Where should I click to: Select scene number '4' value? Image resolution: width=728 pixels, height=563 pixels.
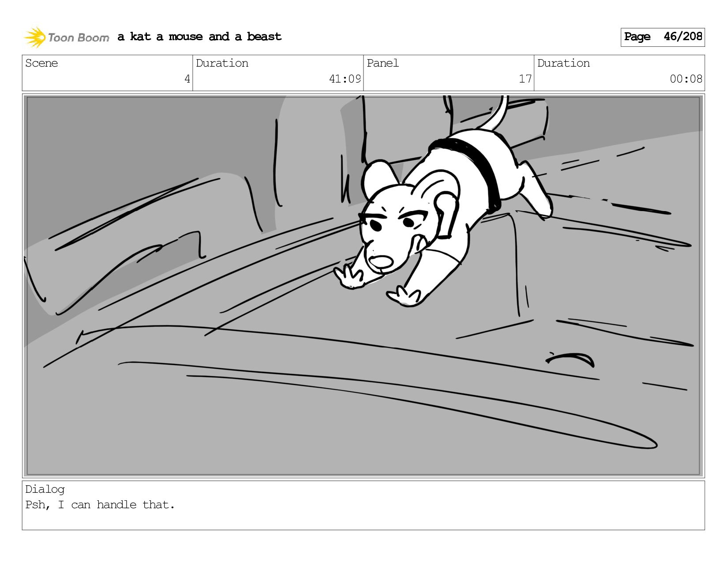(x=187, y=79)
